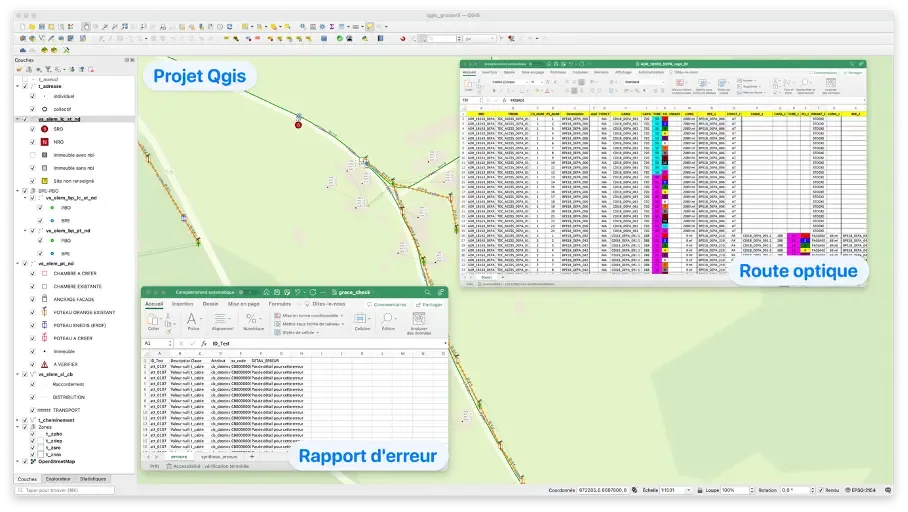Open Mettre sous forme de tableau dropdown
The image size is (908, 512).
pyautogui.click(x=309, y=324)
